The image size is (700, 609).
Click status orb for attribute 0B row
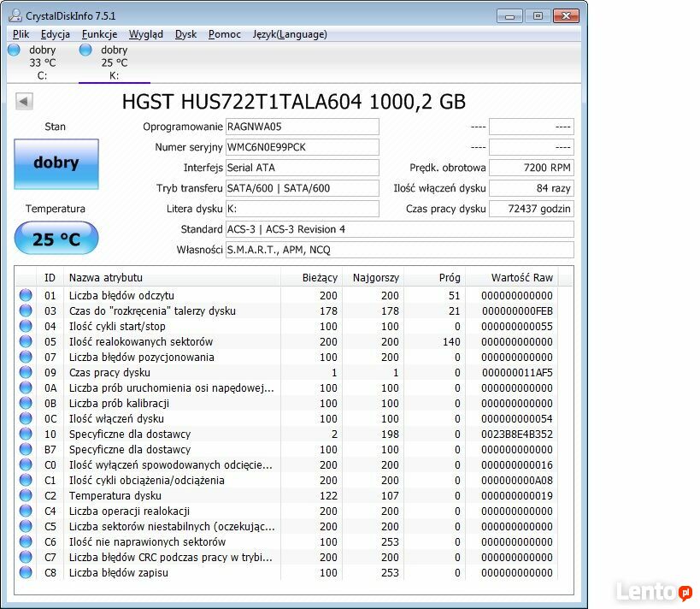pyautogui.click(x=26, y=403)
